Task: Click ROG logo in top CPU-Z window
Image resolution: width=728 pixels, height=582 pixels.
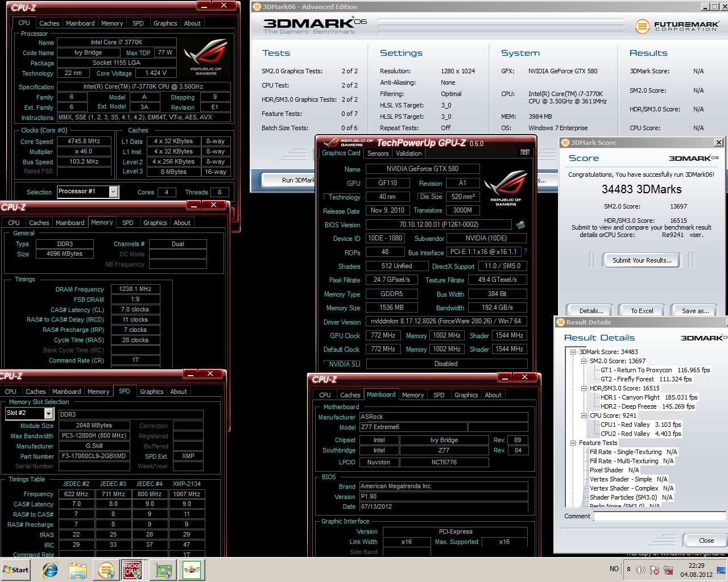Action: click(x=206, y=57)
